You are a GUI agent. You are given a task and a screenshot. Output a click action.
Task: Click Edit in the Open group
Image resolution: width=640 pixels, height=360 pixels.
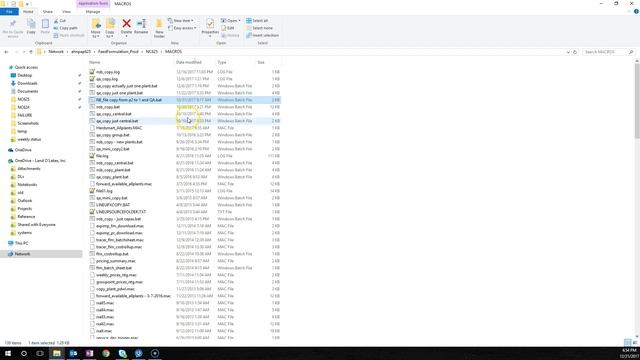tap(228, 28)
